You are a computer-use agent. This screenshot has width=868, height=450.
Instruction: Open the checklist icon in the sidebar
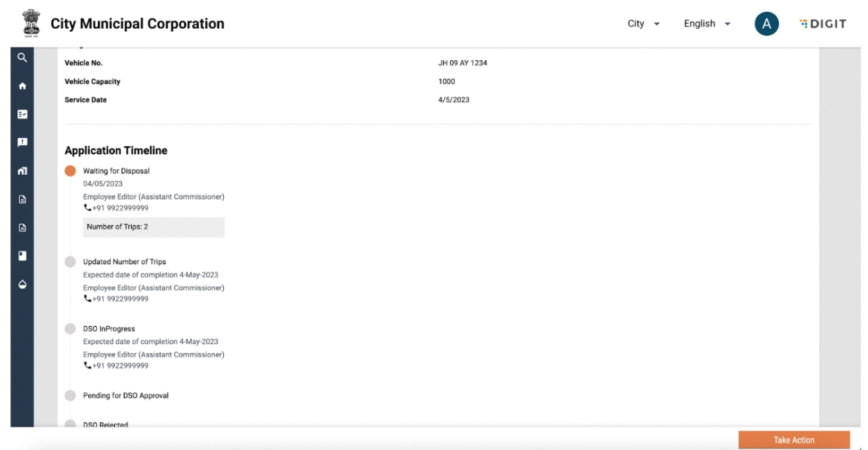click(22, 114)
